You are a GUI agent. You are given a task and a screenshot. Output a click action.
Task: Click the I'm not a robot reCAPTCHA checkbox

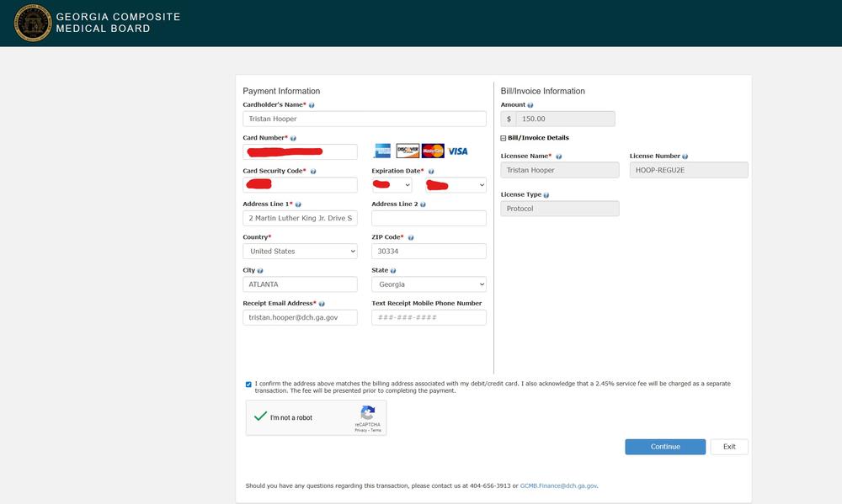point(261,416)
